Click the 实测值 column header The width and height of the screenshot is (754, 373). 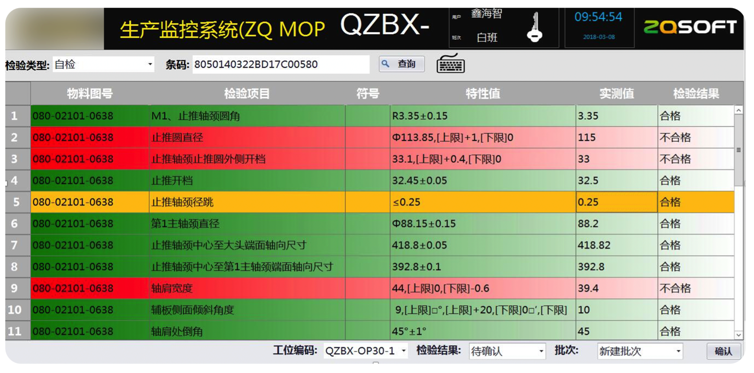[616, 94]
